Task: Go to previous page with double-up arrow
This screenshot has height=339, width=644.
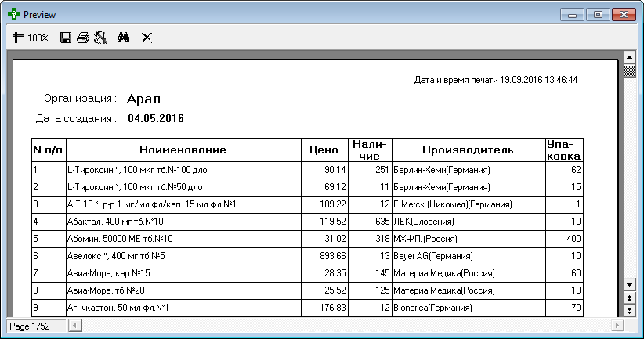Action: point(628,298)
